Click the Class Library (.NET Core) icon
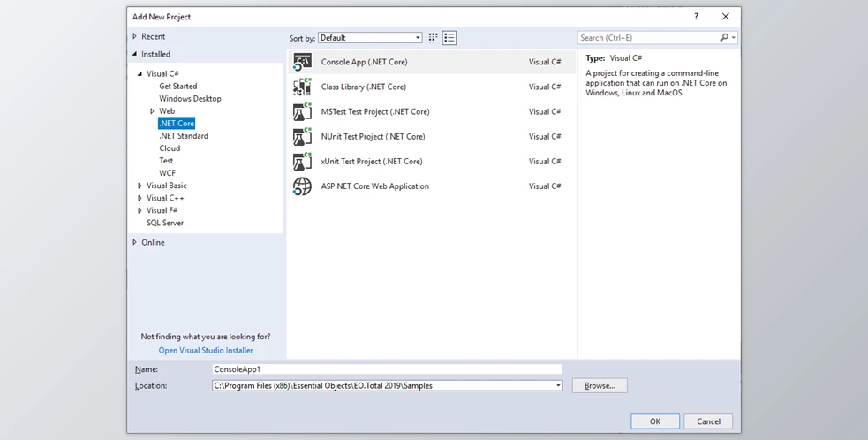868x440 pixels. (x=303, y=87)
